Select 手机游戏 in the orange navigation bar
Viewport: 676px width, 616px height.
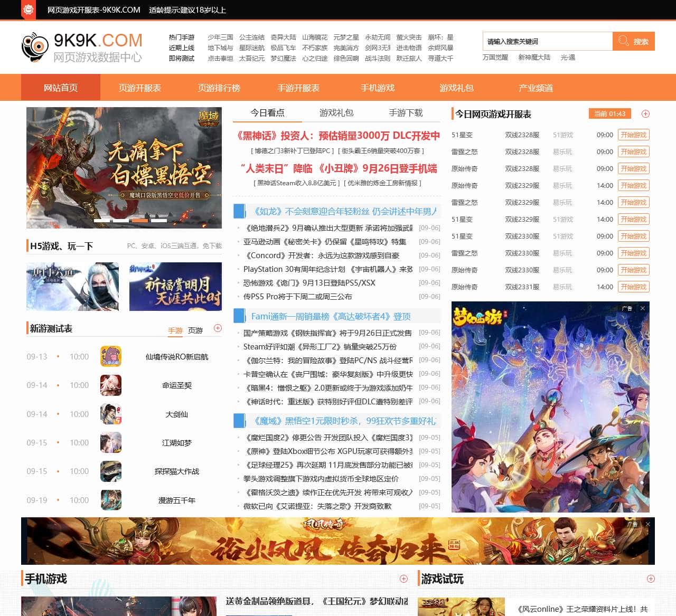[x=378, y=88]
